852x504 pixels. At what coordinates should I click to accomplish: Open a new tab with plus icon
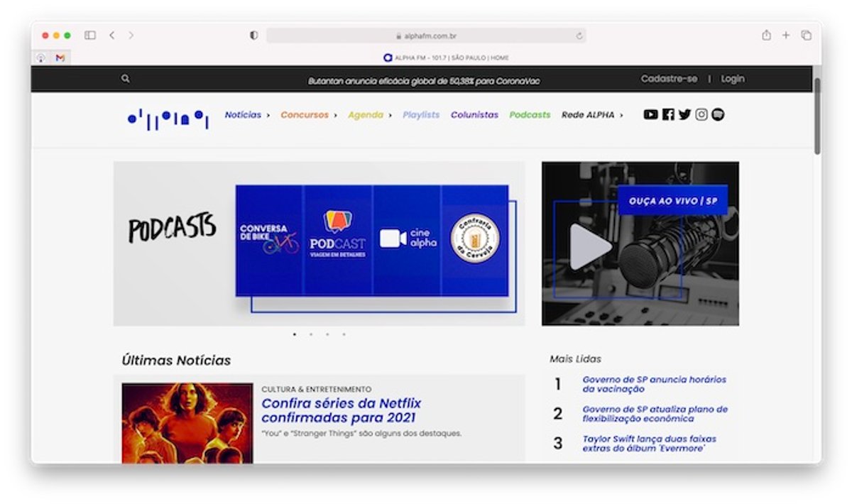tap(786, 35)
